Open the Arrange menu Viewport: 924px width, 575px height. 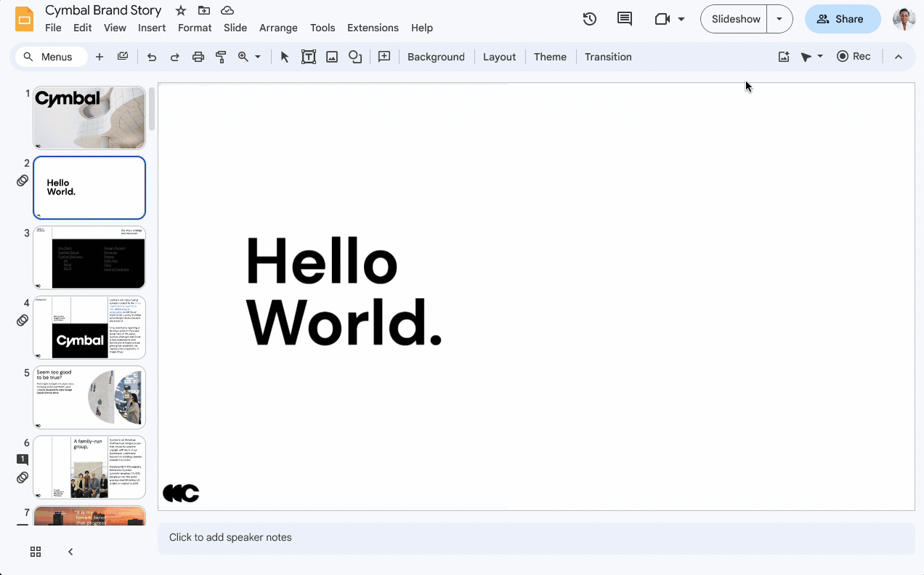(x=278, y=28)
